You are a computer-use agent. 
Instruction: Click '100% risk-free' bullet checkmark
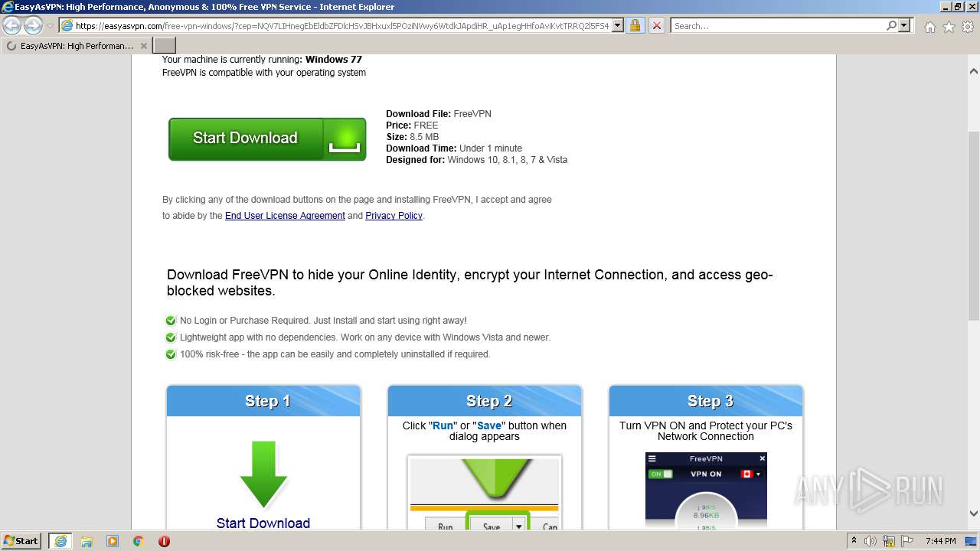pyautogui.click(x=171, y=354)
